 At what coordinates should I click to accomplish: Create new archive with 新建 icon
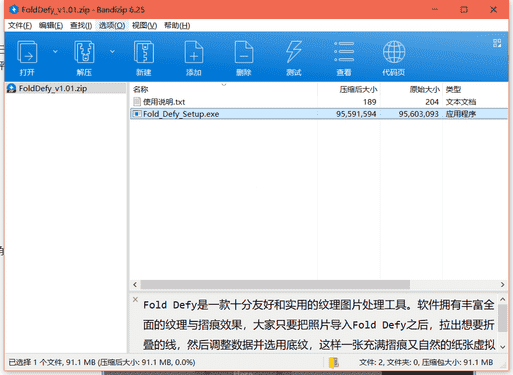coord(144,52)
